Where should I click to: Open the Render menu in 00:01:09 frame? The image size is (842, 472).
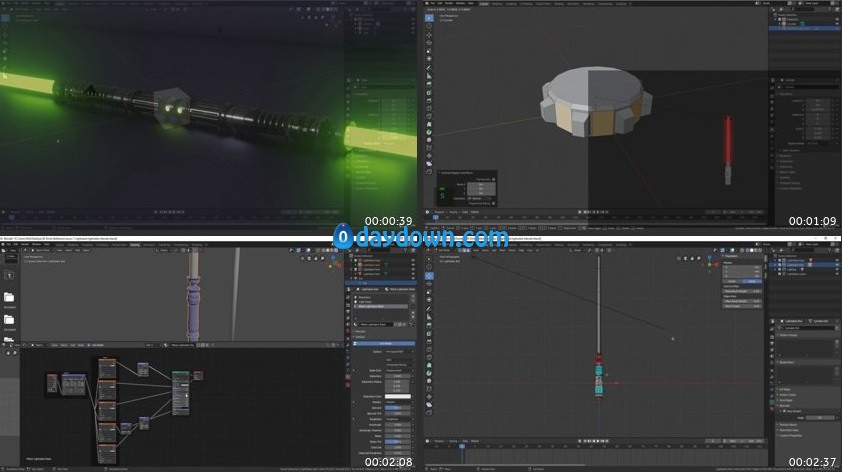(449, 3)
